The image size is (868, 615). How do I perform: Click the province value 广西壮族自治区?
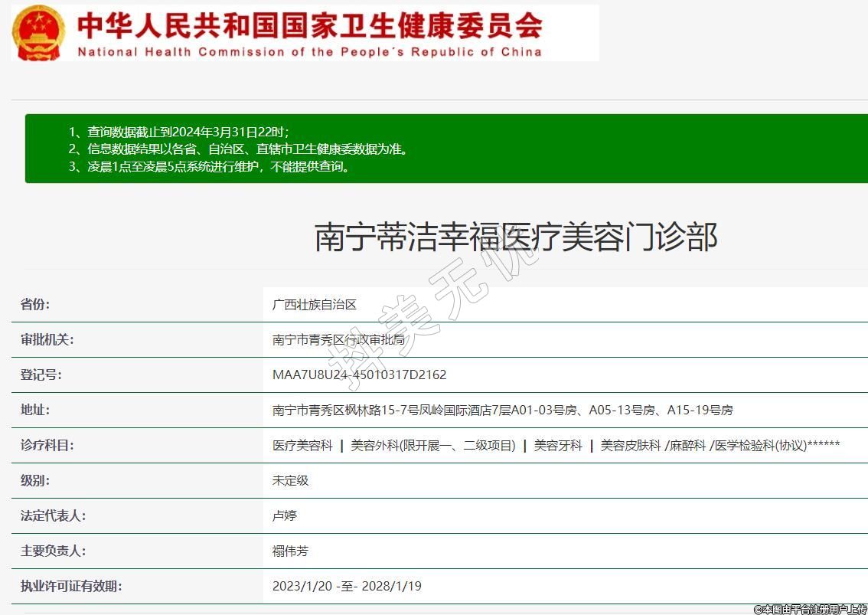(315, 305)
